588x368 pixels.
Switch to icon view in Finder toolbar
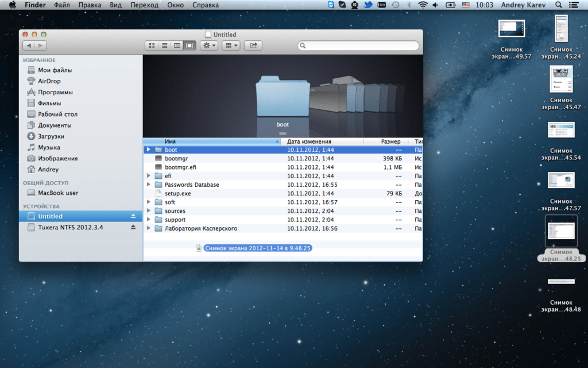point(152,45)
